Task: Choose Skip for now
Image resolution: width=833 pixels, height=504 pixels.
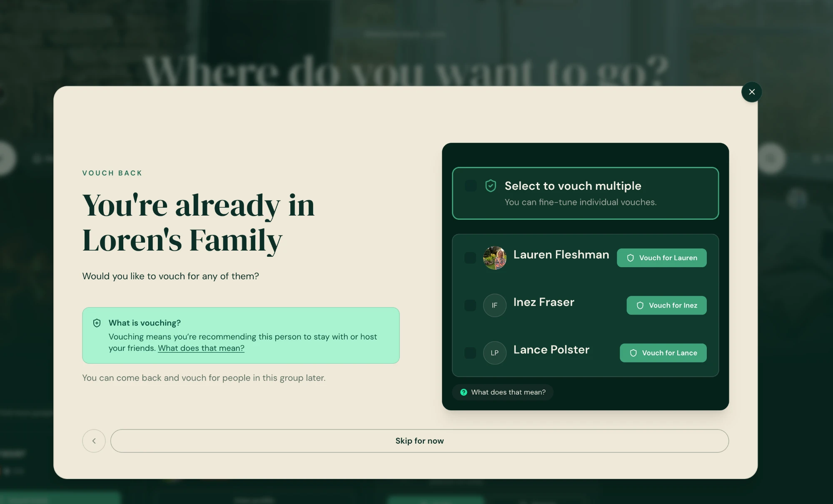Action: tap(419, 441)
